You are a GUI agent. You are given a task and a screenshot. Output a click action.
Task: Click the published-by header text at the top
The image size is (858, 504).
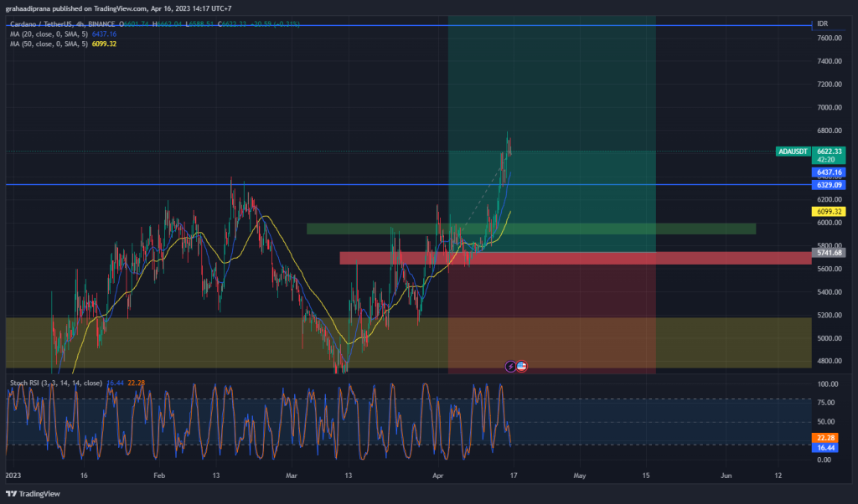pyautogui.click(x=119, y=8)
